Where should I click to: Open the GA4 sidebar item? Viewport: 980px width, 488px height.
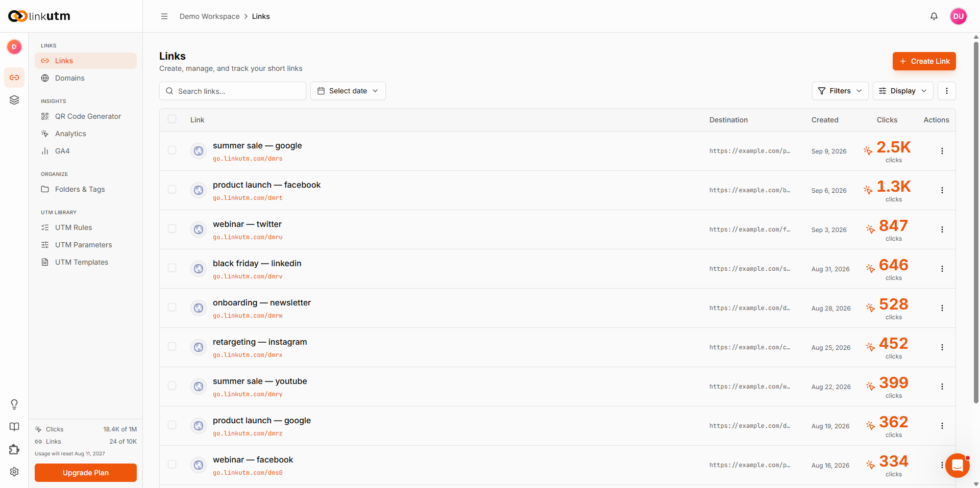[86, 151]
